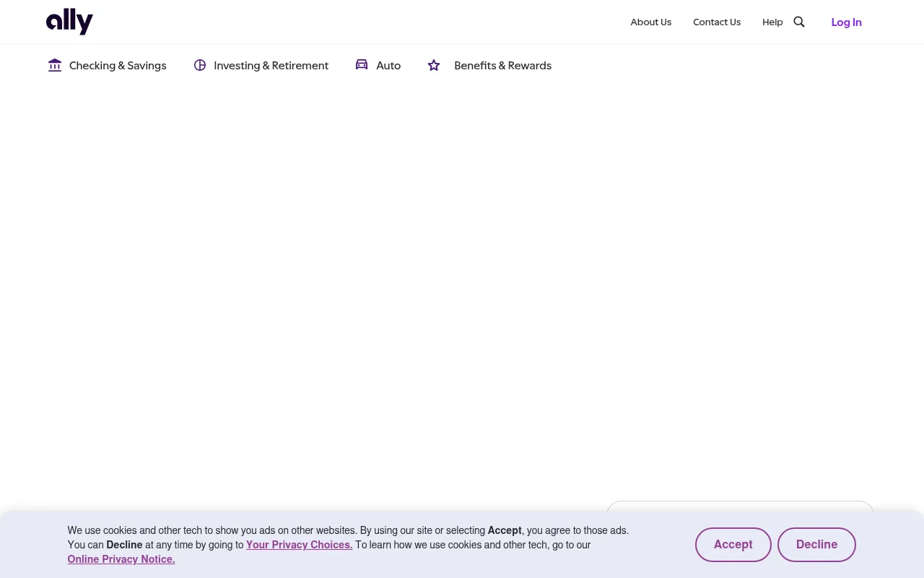Click the car icon
Screen dimensions: 924x578
362,64
